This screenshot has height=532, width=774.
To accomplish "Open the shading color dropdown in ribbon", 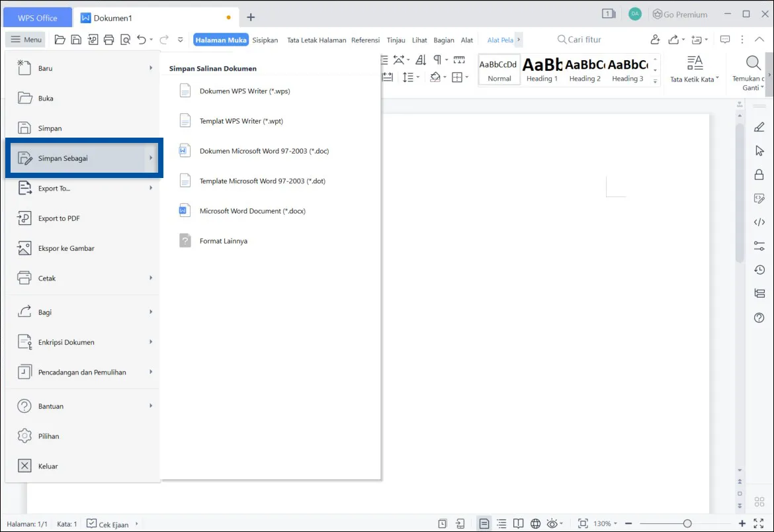I will point(445,77).
